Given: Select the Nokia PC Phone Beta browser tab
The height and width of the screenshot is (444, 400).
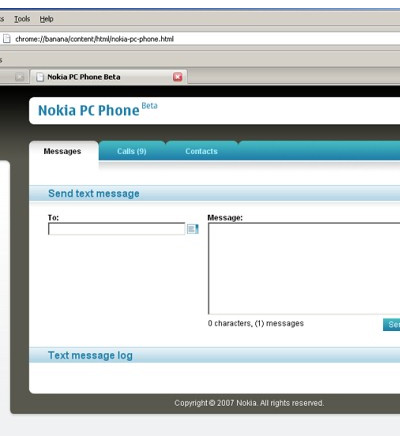Looking at the screenshot, I should pos(109,77).
